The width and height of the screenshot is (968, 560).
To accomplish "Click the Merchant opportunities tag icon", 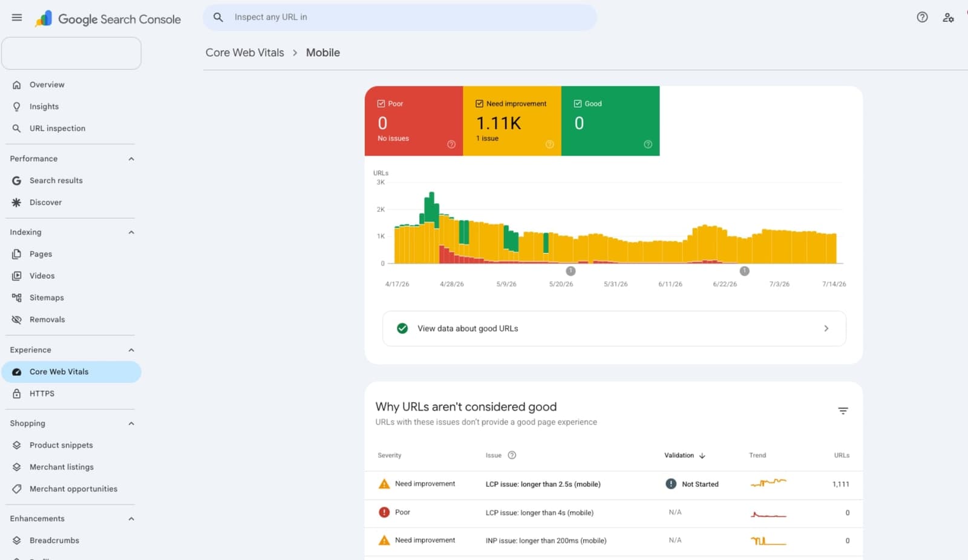I will [17, 489].
